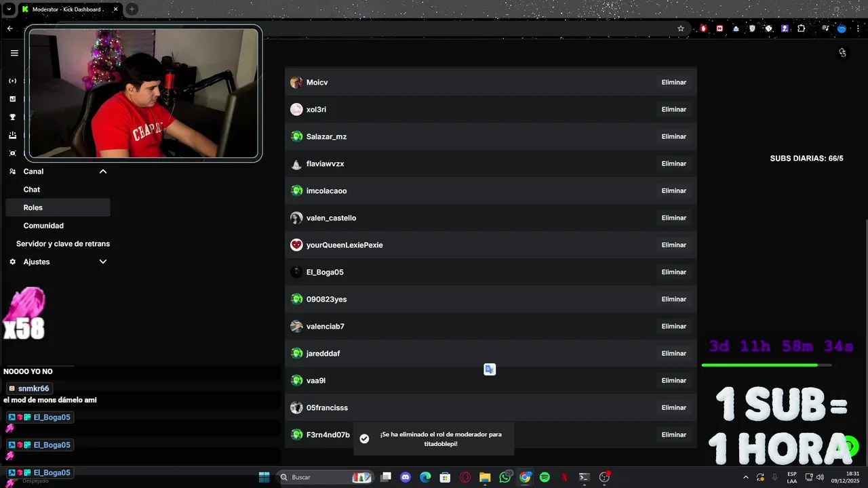Screen dimensions: 868x488
Task: Switch to Moderator - Kick Dashboard tab
Action: pos(71,9)
